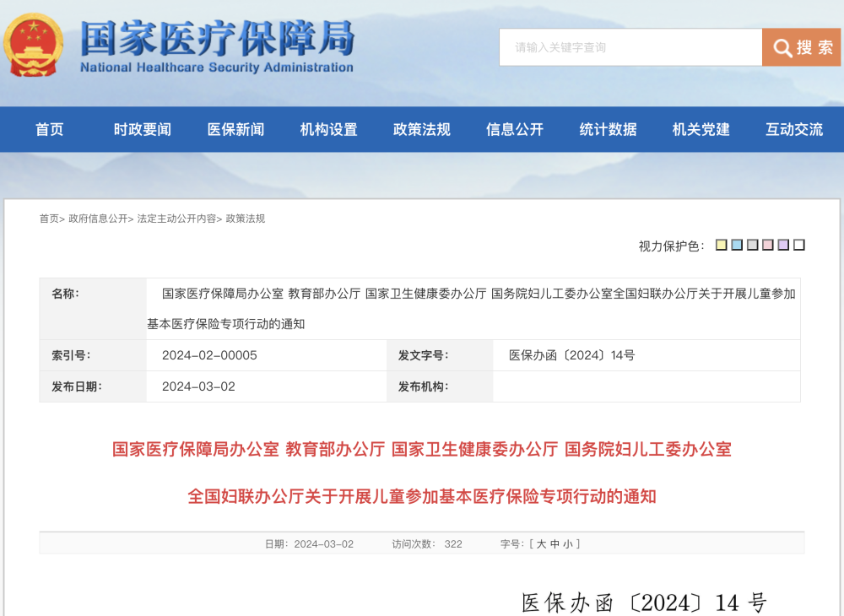Click 政府信息公开 breadcrumb link
The height and width of the screenshot is (616, 844).
(x=98, y=219)
